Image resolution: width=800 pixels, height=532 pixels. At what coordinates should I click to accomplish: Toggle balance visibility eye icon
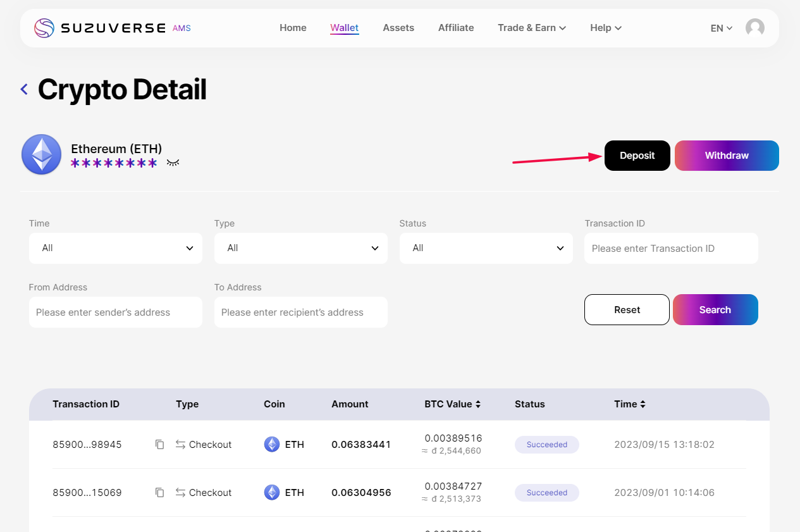(173, 163)
